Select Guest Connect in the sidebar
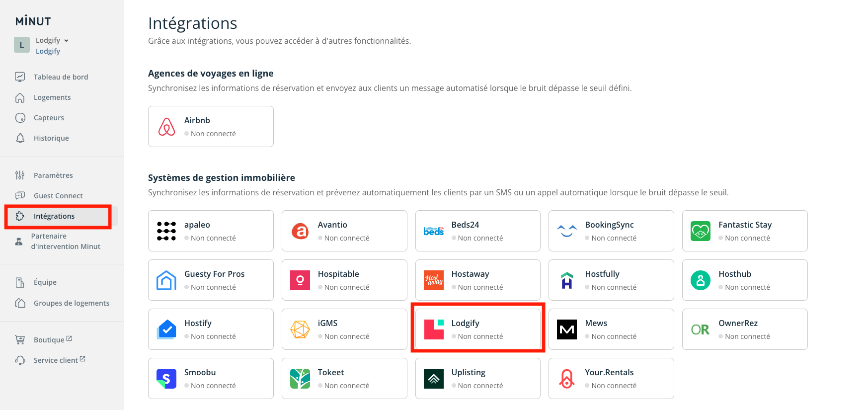Screen dimensions: 868x410 pyautogui.click(x=58, y=196)
